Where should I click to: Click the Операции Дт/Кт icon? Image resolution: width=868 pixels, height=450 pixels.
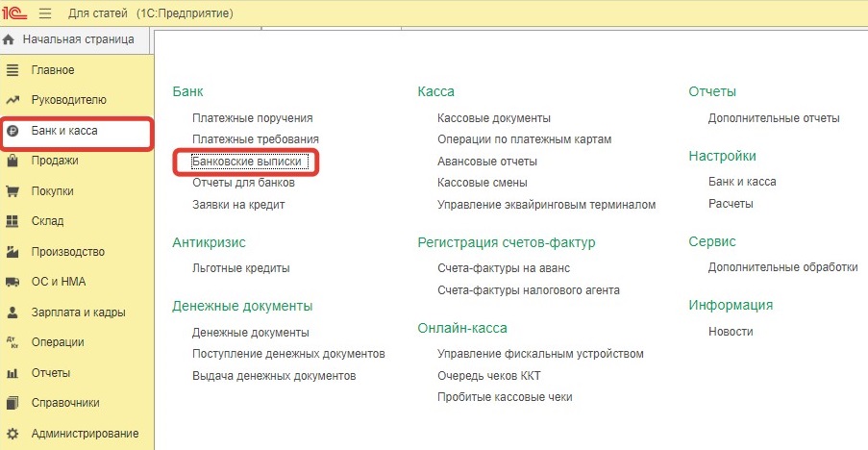coord(12,342)
